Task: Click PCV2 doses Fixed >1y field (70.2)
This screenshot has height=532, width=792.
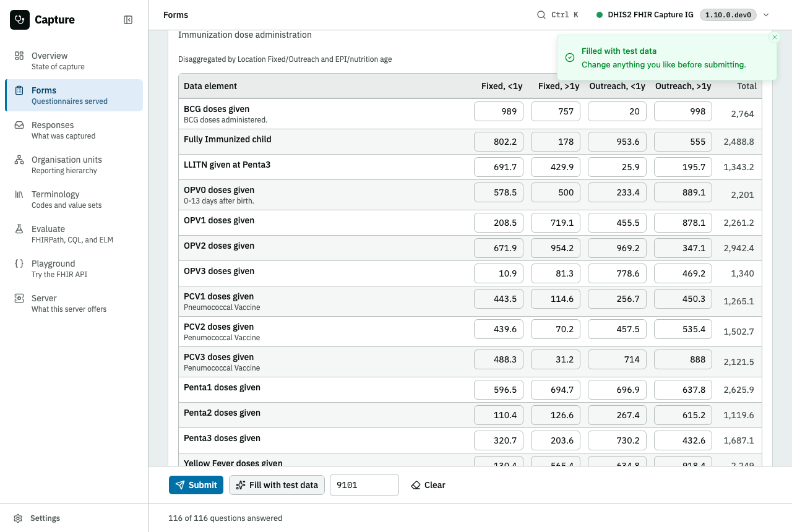Action: (x=556, y=329)
